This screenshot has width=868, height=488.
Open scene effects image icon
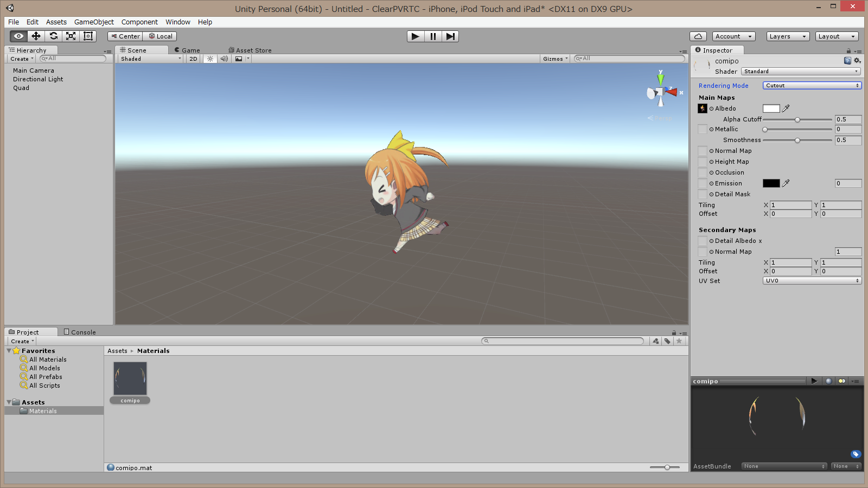tap(239, 59)
